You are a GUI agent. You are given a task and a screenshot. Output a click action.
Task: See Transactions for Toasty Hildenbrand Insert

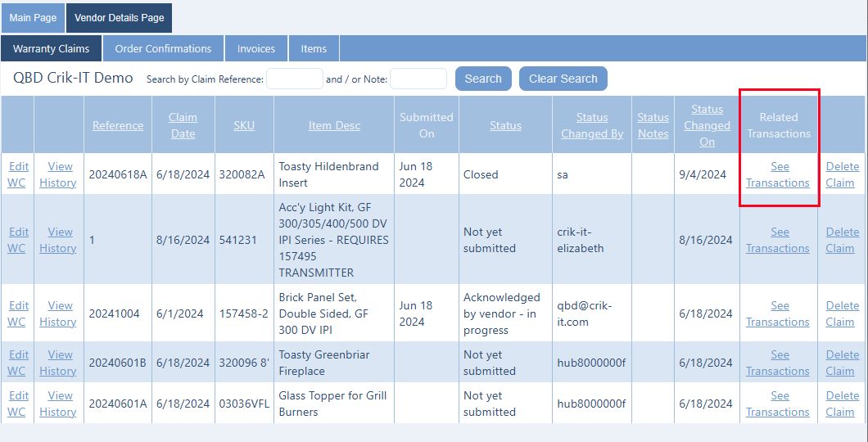pos(778,174)
